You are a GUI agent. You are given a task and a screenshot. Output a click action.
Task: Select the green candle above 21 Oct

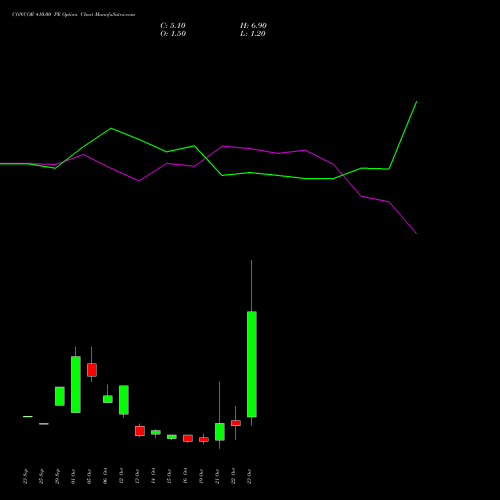point(220,432)
